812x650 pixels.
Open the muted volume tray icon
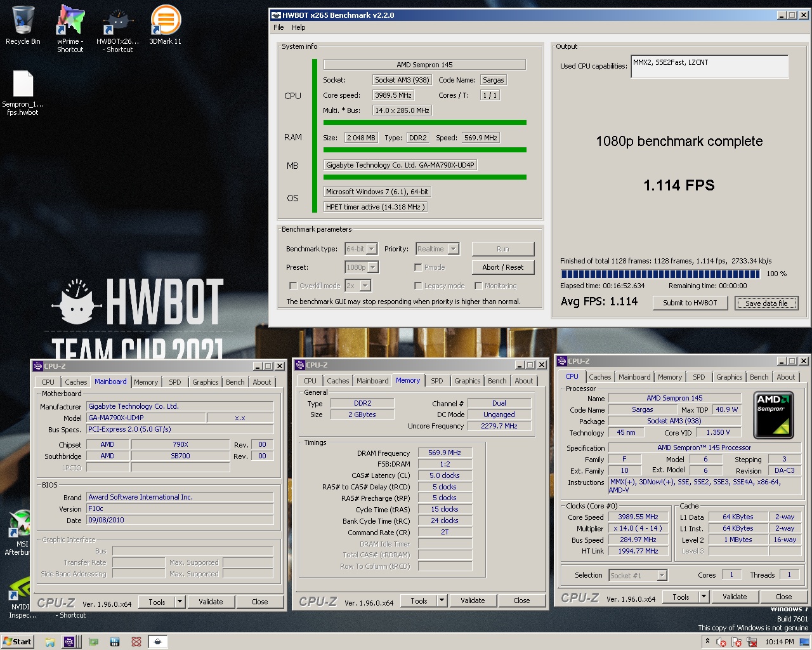coord(721,642)
